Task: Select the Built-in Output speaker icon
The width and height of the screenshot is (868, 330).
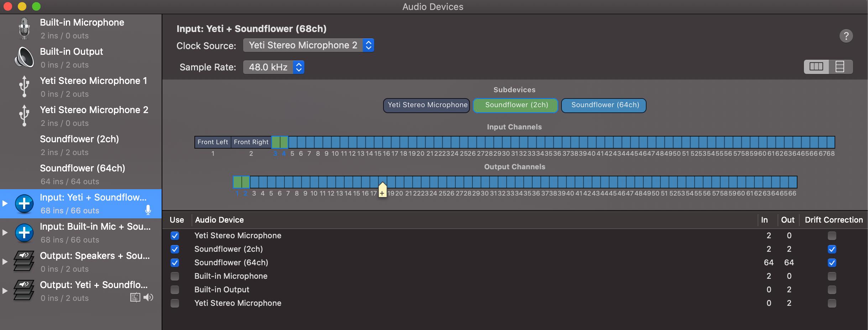Action: 24,57
